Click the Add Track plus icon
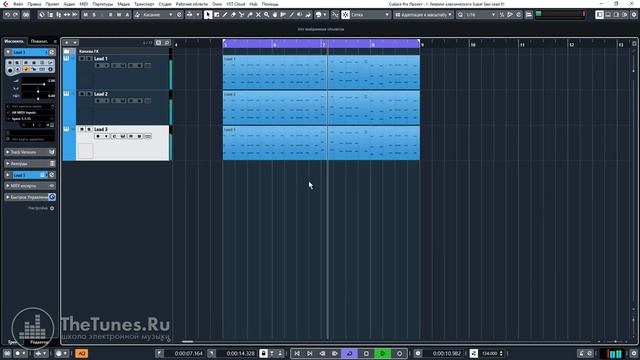 (x=67, y=42)
